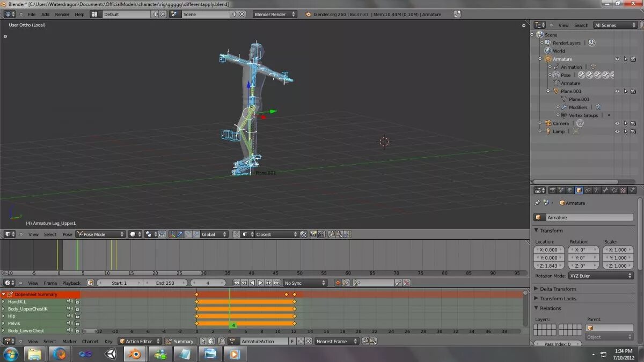Viewport: 644px width, 362px height.
Task: Open the Playback menu in timeline
Action: coord(71,283)
